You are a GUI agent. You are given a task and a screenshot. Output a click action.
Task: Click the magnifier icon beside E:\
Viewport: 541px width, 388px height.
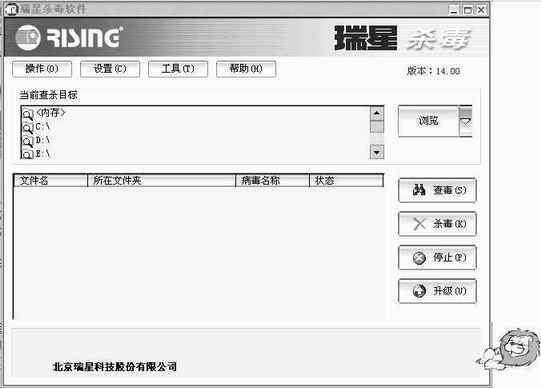pos(28,154)
